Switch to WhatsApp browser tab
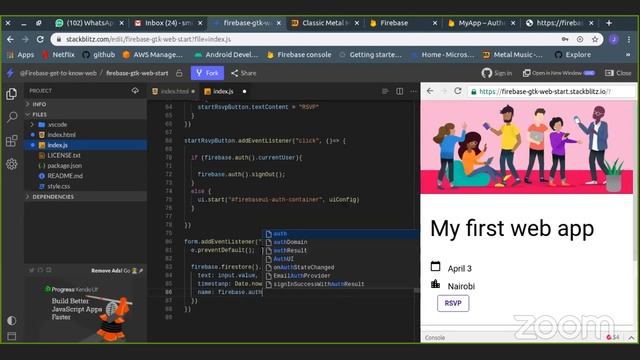The height and width of the screenshot is (360, 640). (x=89, y=23)
